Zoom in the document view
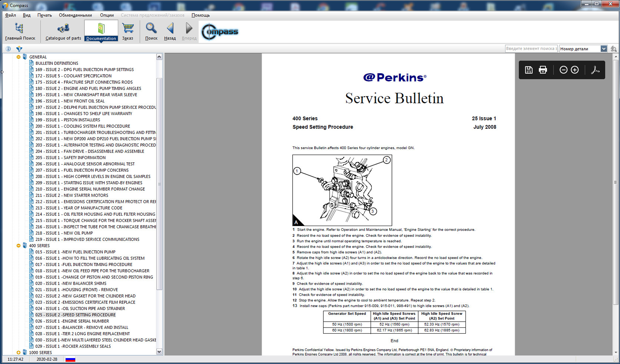 (x=575, y=70)
